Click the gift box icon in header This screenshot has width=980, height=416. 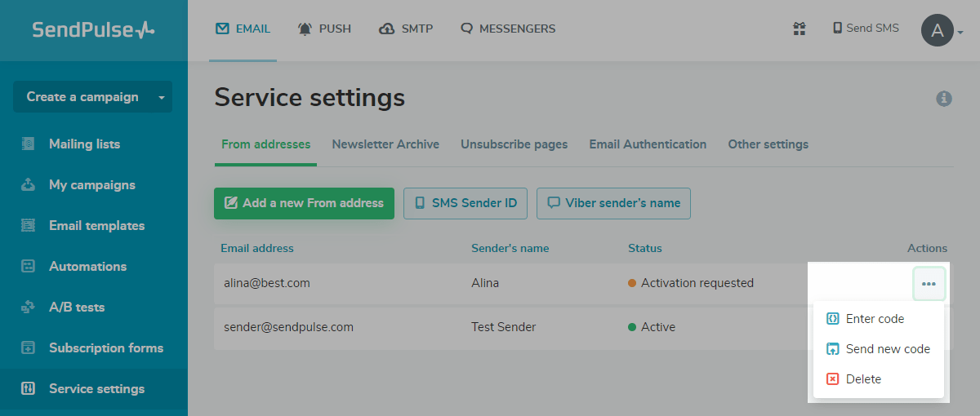(800, 29)
